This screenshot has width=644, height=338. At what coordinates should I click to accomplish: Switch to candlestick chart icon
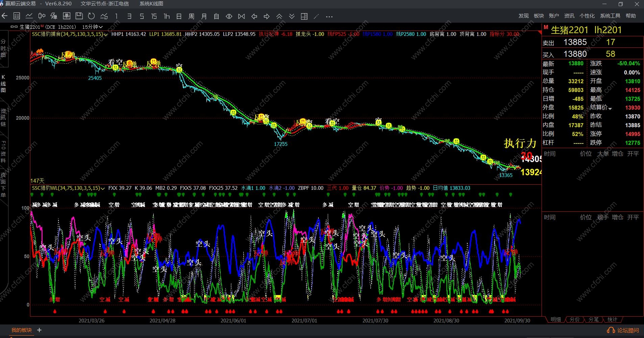(42, 16)
